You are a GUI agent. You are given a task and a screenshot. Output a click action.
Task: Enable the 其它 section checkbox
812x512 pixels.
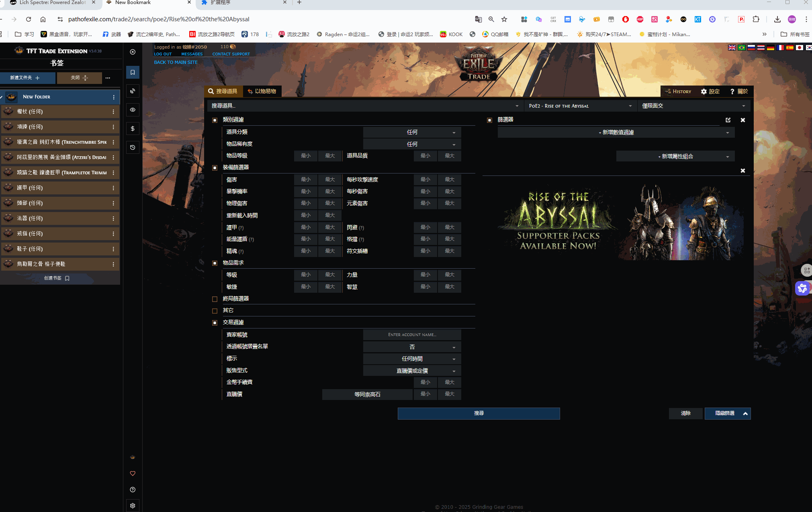pos(215,310)
